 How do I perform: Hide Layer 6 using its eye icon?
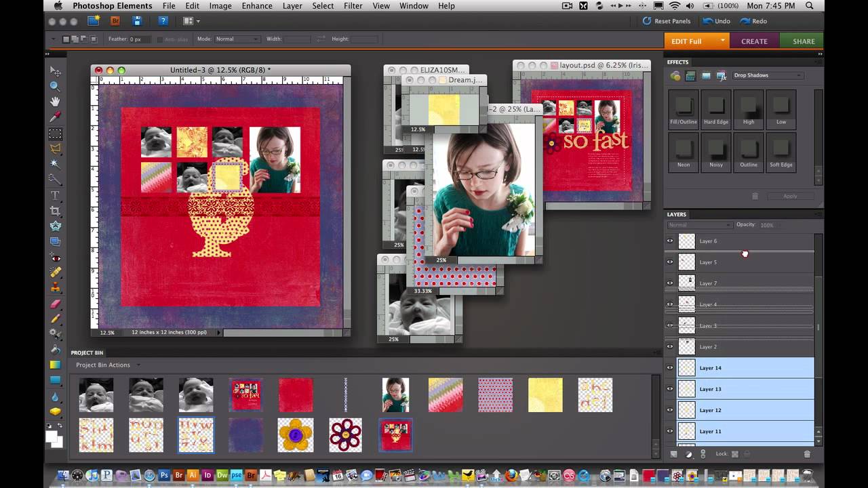point(670,241)
